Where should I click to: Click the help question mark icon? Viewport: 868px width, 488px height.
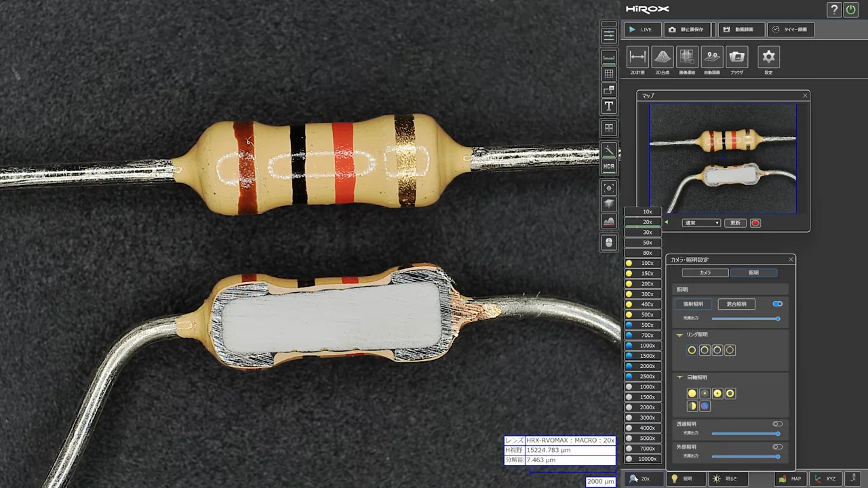pyautogui.click(x=834, y=9)
